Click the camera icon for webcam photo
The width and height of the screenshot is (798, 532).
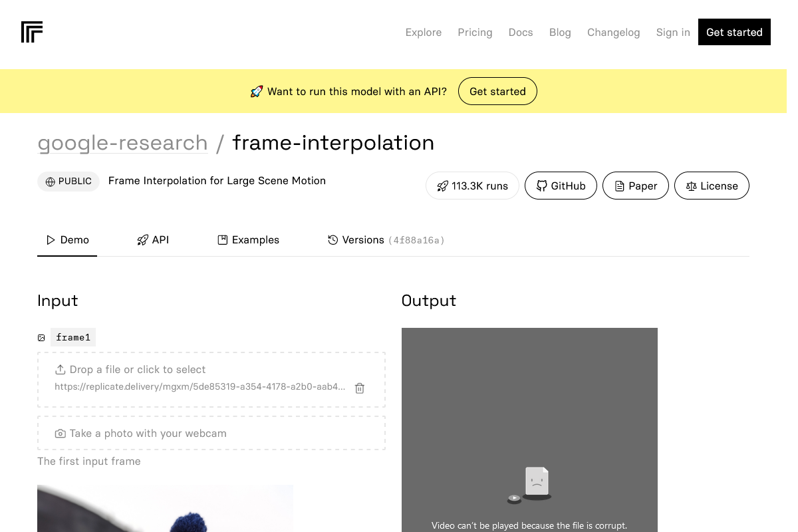tap(61, 434)
